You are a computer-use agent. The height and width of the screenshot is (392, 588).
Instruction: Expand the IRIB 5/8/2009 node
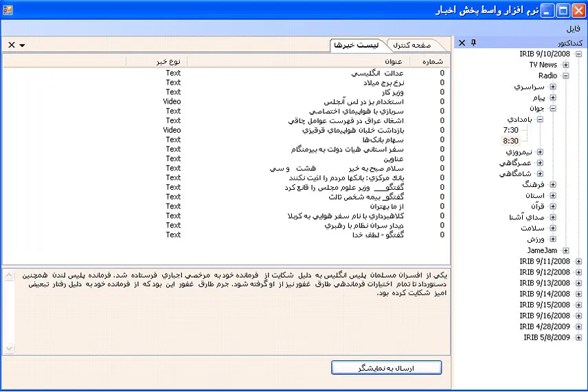click(x=578, y=338)
